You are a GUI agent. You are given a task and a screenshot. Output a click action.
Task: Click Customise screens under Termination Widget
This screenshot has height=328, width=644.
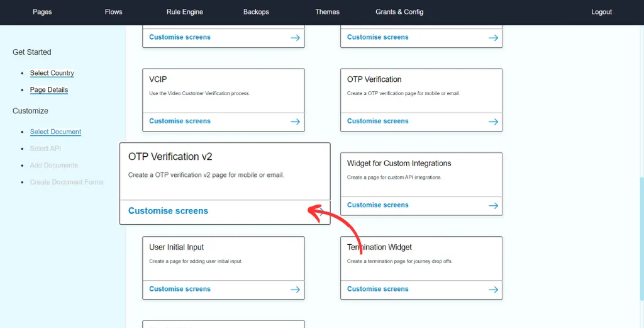[x=378, y=289]
